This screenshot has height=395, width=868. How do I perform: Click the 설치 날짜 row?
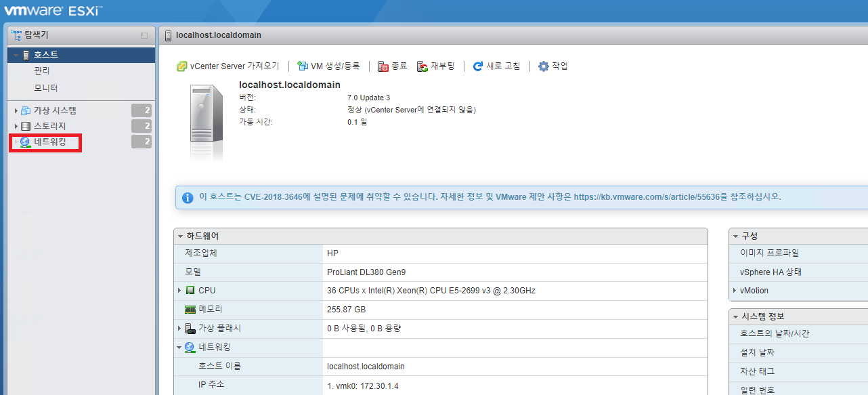tap(798, 352)
